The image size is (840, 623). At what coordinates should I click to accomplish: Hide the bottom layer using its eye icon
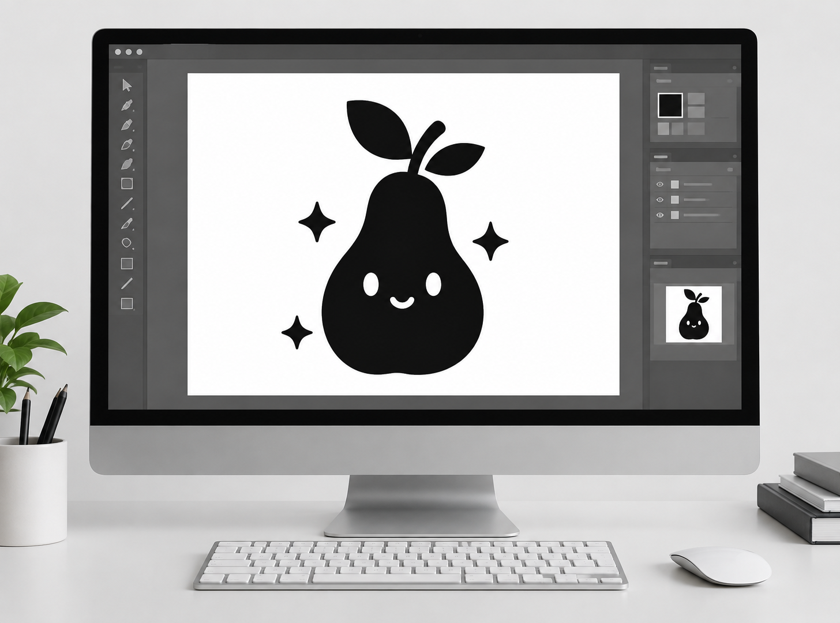660,215
